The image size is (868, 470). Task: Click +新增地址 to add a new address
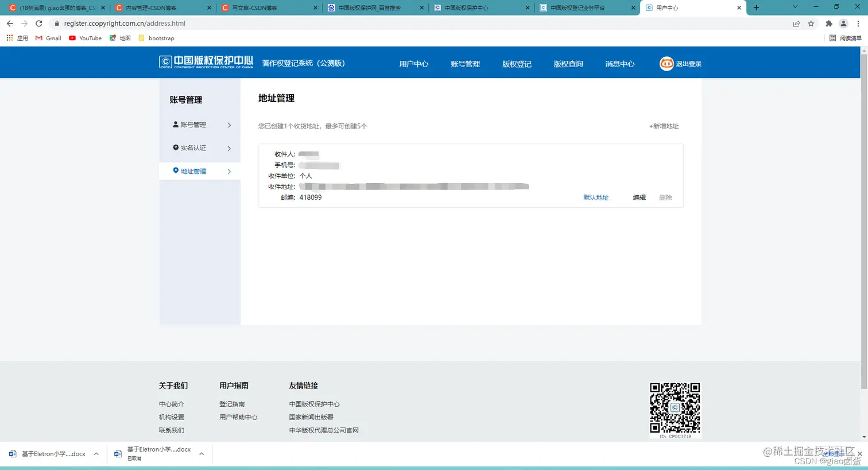(663, 126)
